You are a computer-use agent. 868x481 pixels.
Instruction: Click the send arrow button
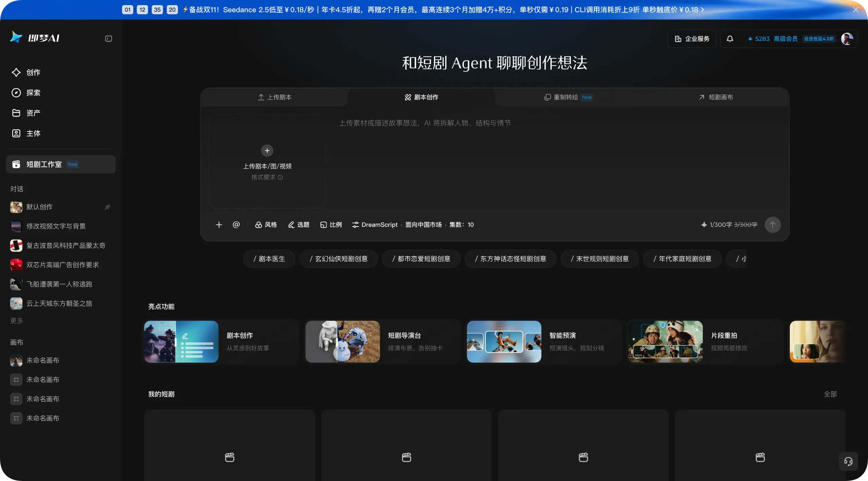coord(772,225)
